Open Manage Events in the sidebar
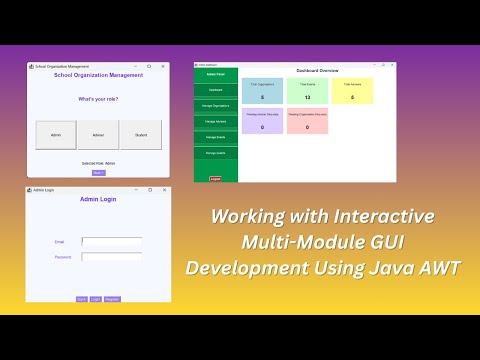This screenshot has height=360, width=480. tap(216, 137)
